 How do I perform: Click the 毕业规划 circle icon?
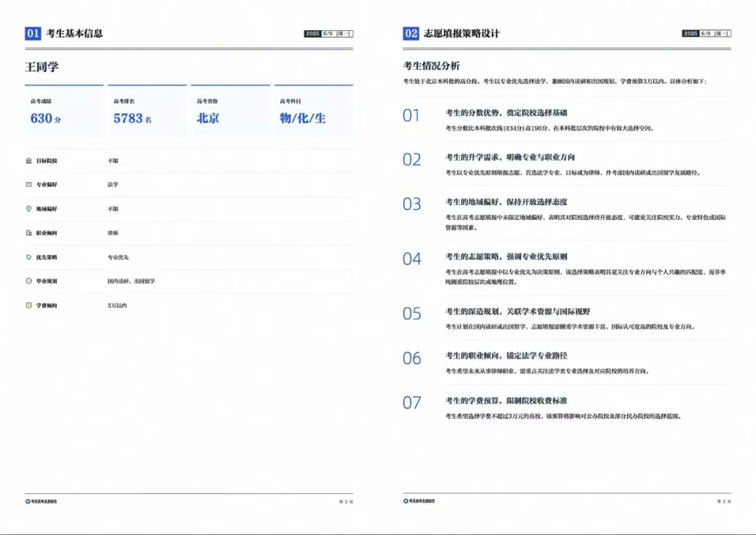point(29,281)
